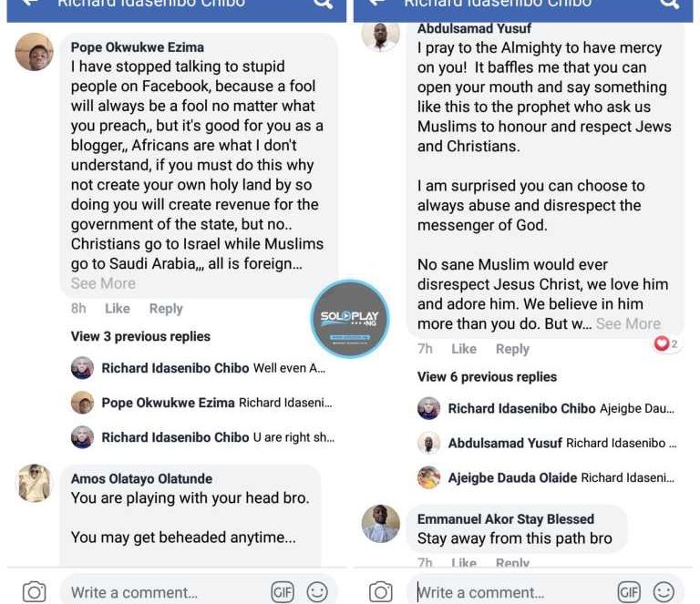Image resolution: width=700 pixels, height=604 pixels.
Task: Expand Pope Okwukwe Ezima's comment with See More
Action: point(103,283)
